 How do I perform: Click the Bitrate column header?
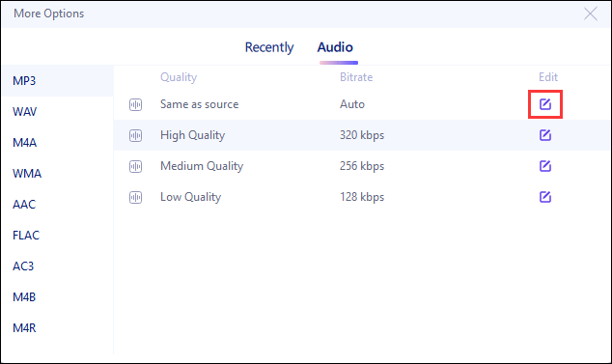[356, 77]
